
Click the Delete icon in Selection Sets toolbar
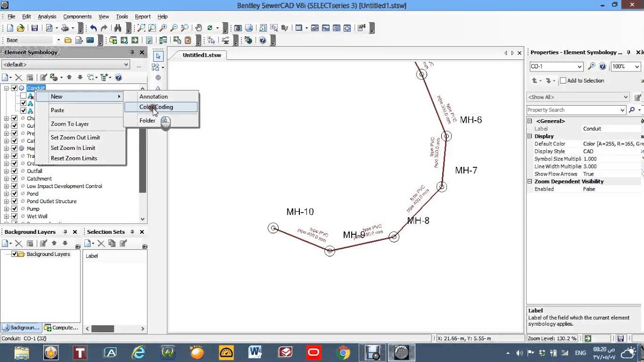coord(101,243)
